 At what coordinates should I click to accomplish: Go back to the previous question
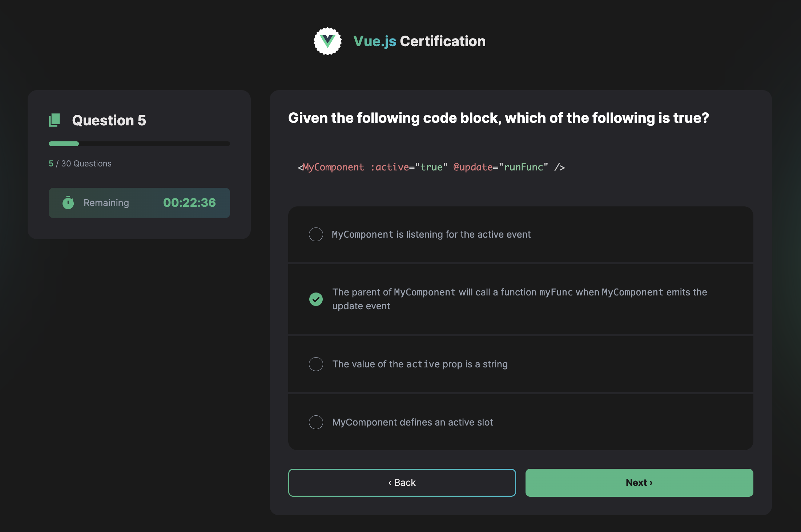click(402, 483)
